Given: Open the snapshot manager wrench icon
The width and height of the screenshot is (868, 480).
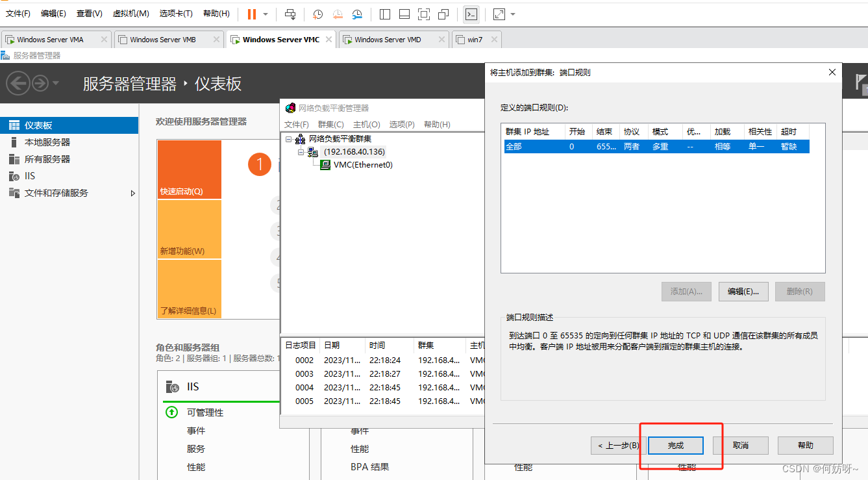Looking at the screenshot, I should tap(357, 14).
